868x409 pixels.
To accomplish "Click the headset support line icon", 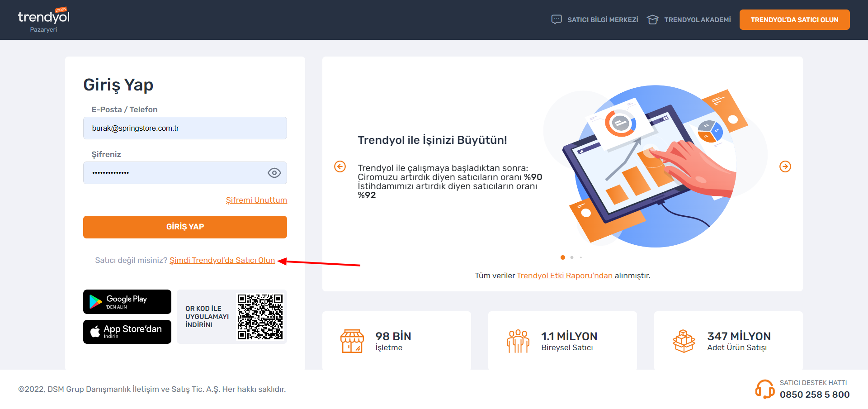I will point(765,389).
